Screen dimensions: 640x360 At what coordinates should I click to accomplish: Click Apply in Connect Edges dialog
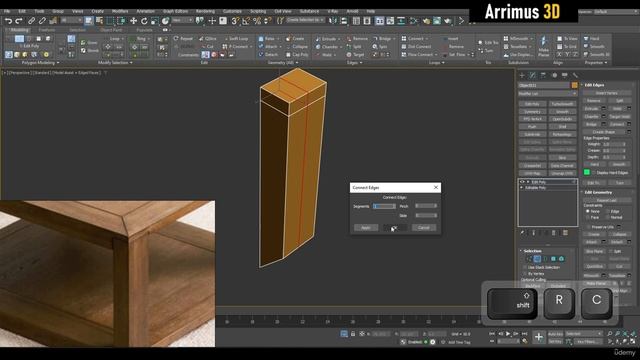coord(366,227)
